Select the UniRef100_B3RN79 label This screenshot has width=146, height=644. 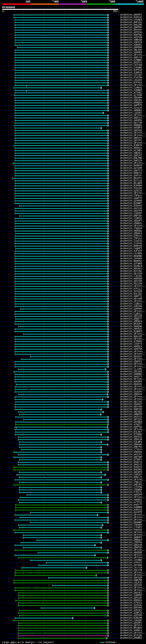click(x=131, y=146)
